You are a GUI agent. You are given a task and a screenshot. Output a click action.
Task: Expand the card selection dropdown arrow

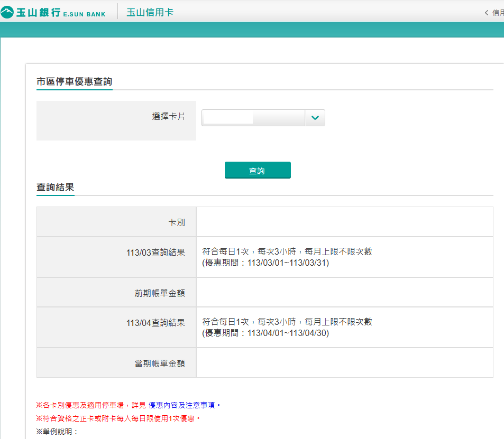pos(315,118)
